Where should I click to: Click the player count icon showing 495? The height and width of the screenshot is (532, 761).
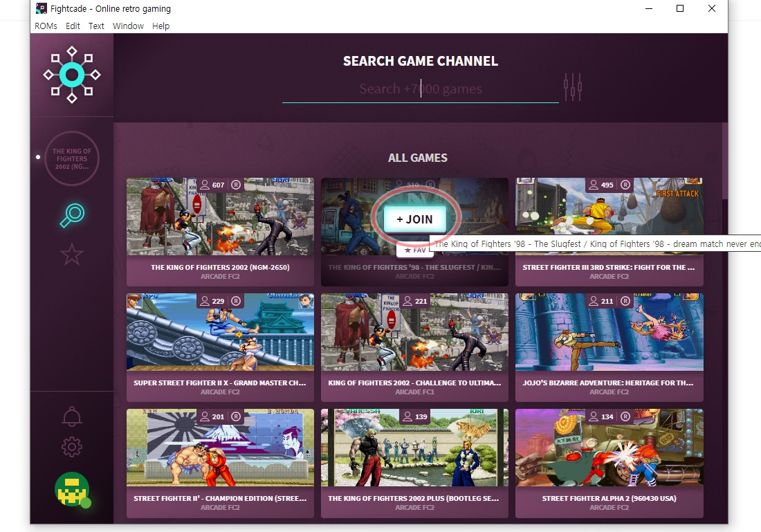pos(594,185)
